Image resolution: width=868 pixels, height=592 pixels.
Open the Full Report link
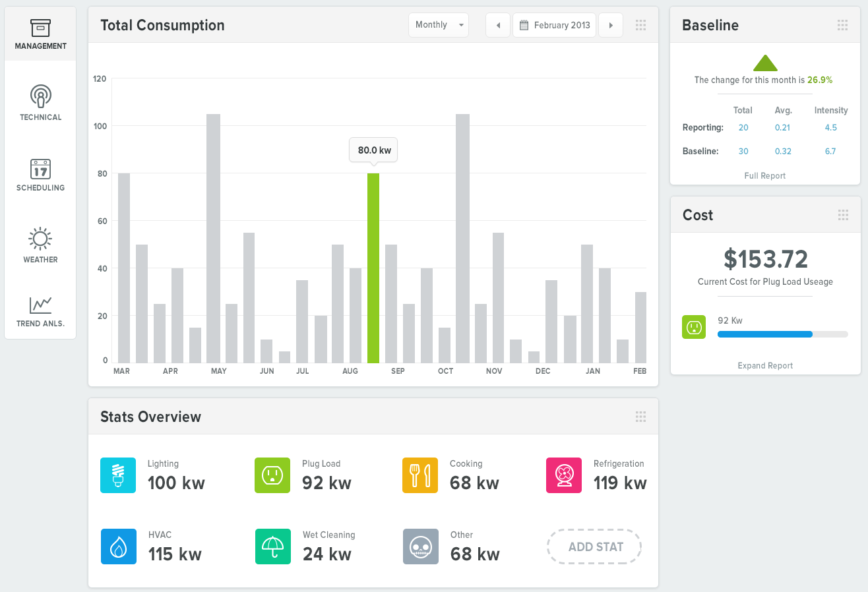[764, 176]
